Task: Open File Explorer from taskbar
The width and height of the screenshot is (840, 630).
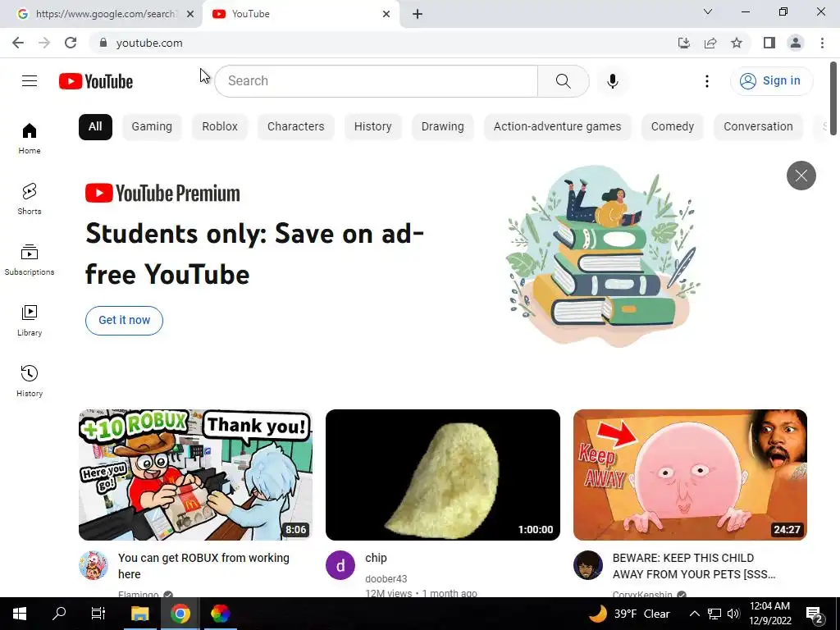Action: pyautogui.click(x=139, y=614)
